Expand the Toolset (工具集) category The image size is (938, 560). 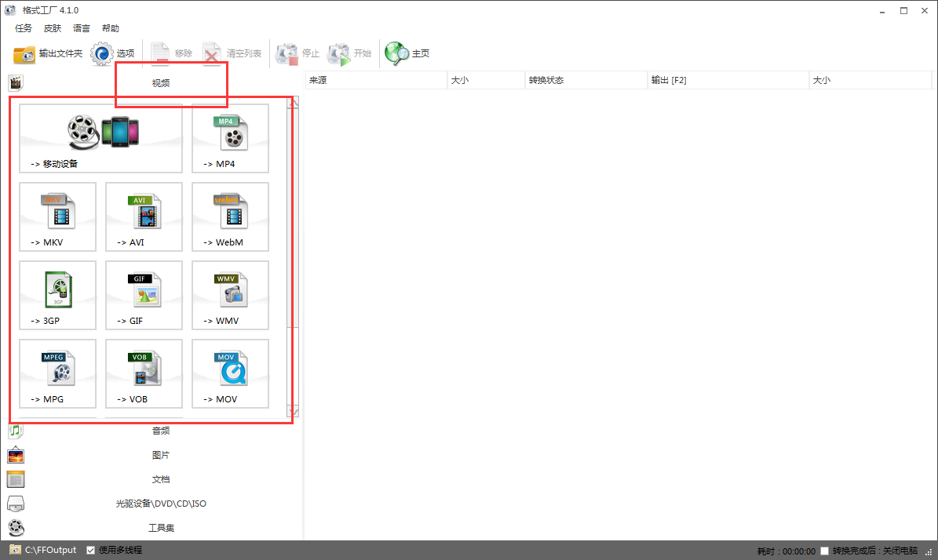point(161,528)
